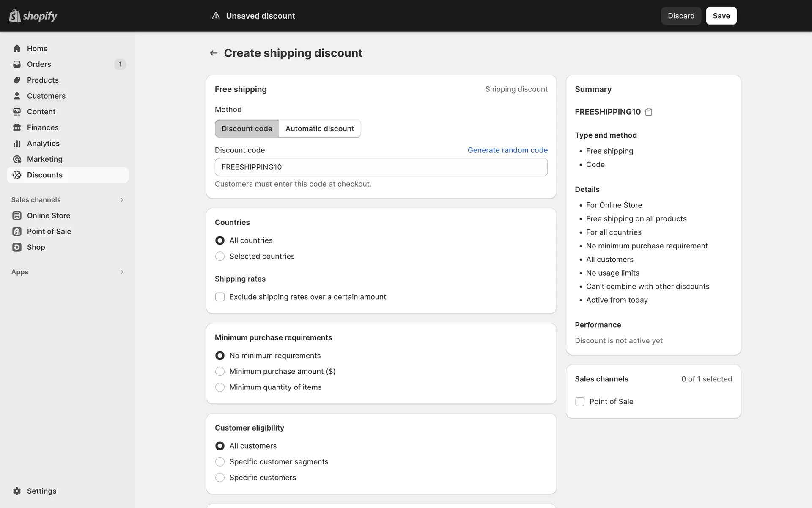The height and width of the screenshot is (508, 812).
Task: Click the Shopify logo icon
Action: (15, 16)
